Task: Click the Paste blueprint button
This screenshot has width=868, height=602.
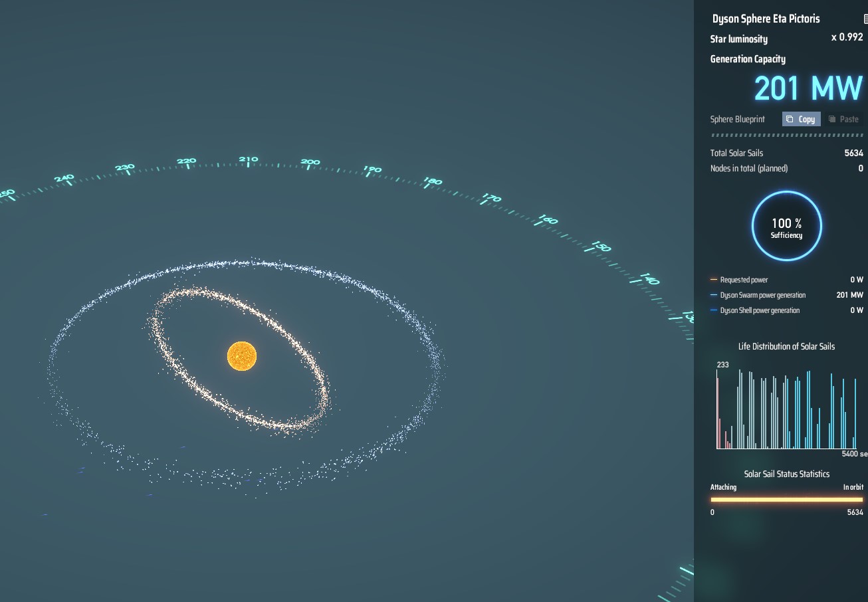Action: tap(843, 119)
